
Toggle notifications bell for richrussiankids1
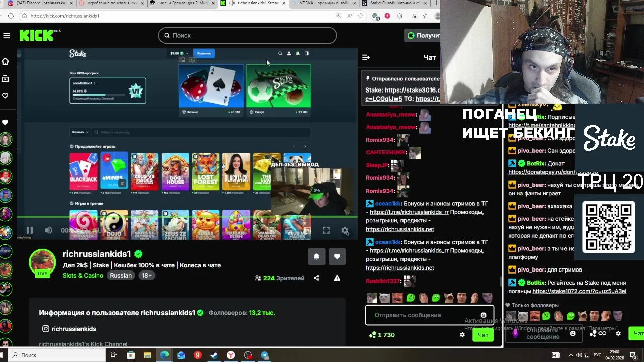(x=316, y=256)
